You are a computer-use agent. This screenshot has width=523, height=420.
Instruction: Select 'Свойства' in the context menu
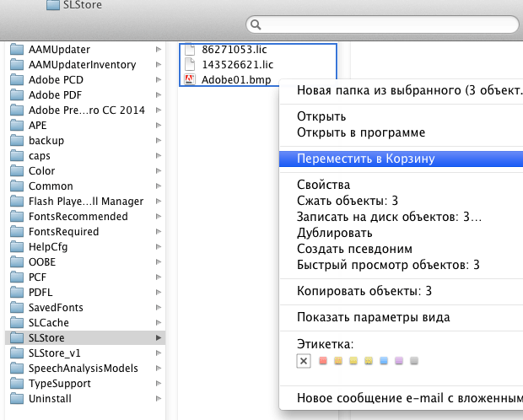coord(401,185)
